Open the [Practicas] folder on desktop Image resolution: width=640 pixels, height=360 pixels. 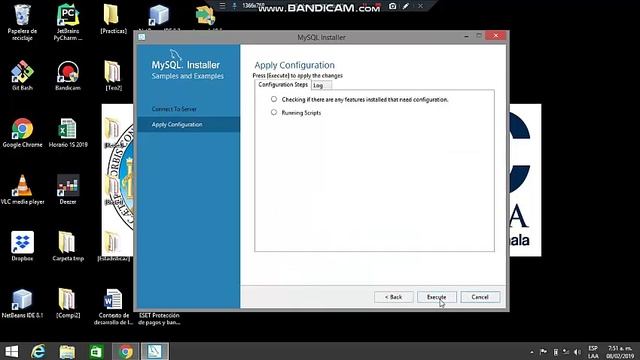[113, 20]
